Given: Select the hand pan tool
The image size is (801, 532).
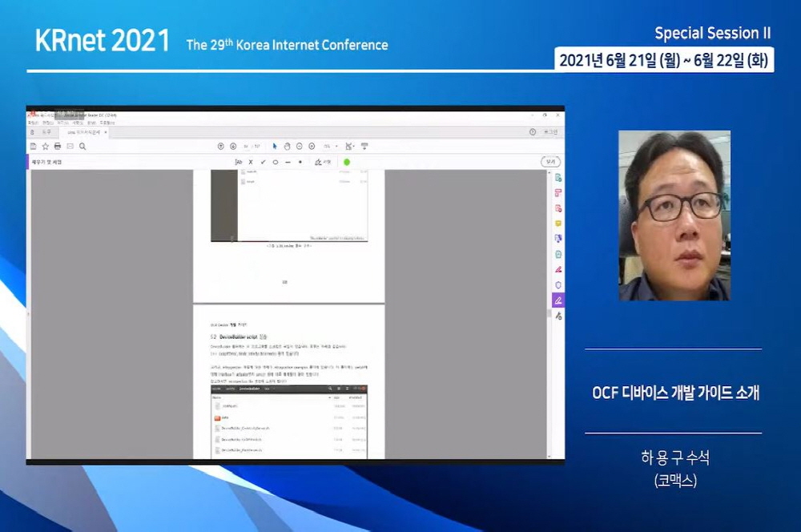Looking at the screenshot, I should 287,147.
